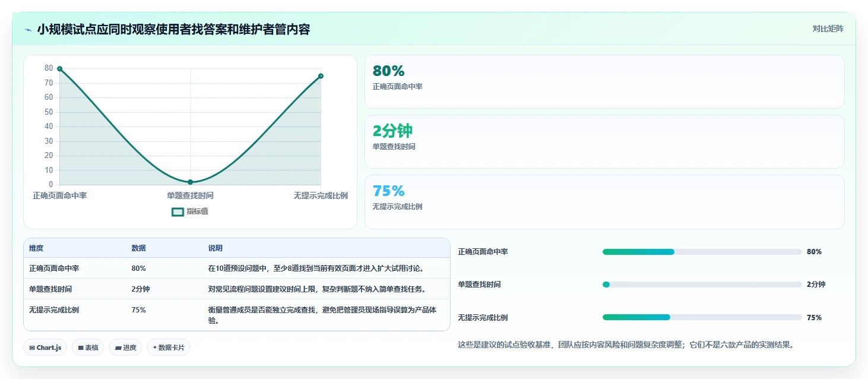The height and width of the screenshot is (379, 868).
Task: Click the 2分钟 data card value
Action: (392, 131)
